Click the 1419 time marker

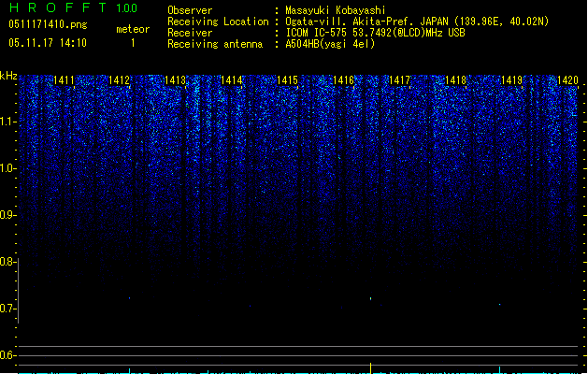[x=511, y=80]
